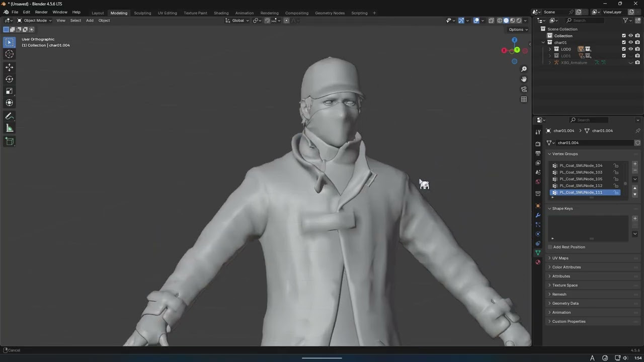Activate the Transform tool
The width and height of the screenshot is (644, 362).
10,103
